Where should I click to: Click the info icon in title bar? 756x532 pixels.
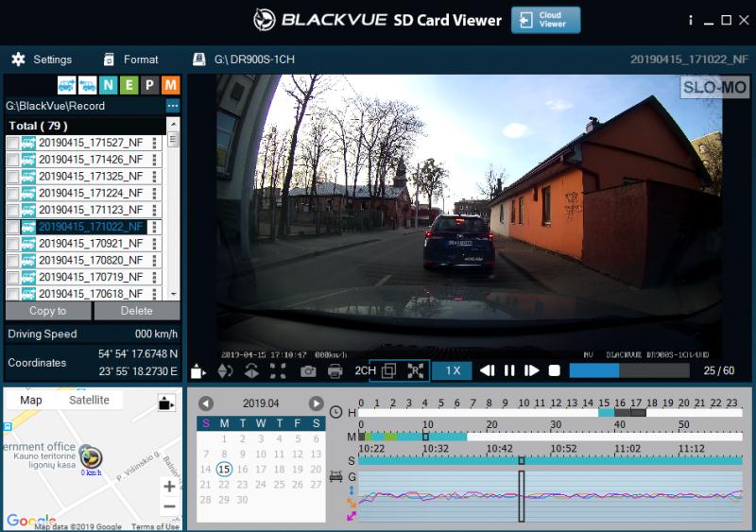click(x=691, y=20)
